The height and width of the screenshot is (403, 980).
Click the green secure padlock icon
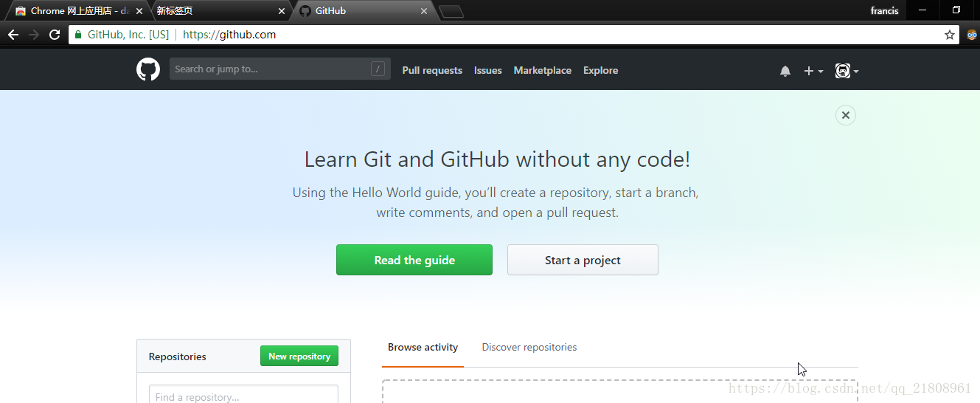[78, 35]
